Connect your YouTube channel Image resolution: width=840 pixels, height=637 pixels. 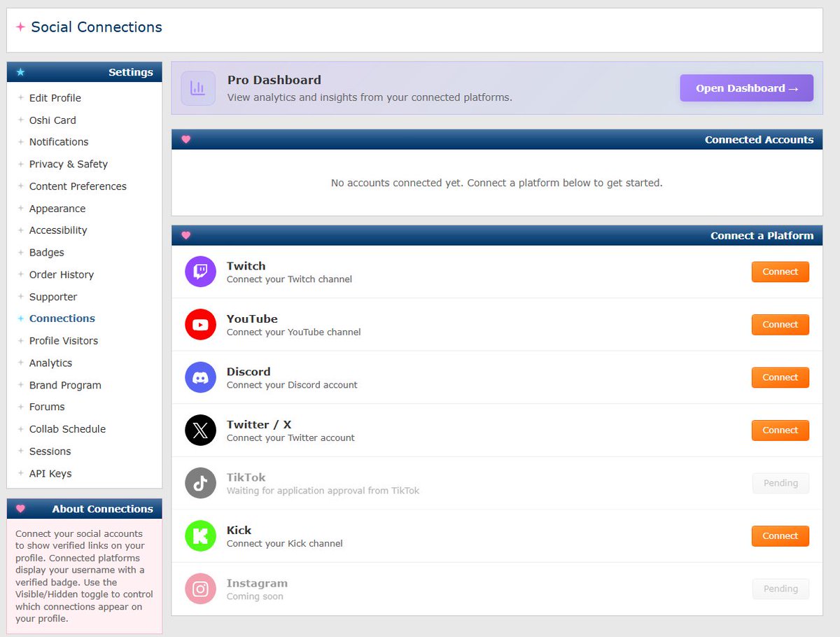[780, 325]
